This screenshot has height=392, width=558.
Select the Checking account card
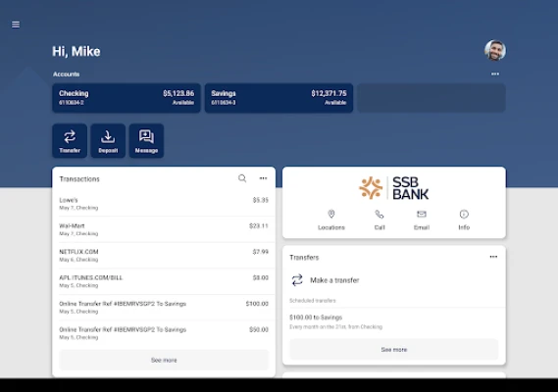pyautogui.click(x=127, y=98)
